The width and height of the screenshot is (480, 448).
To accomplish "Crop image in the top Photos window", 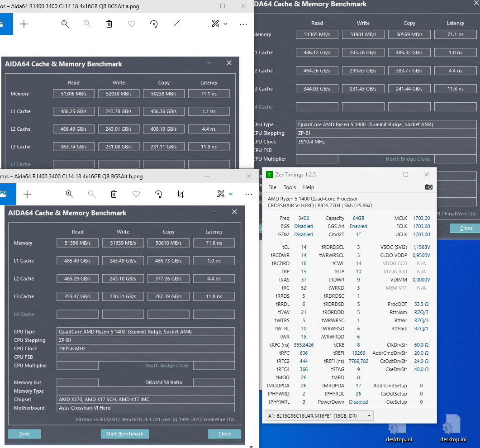I will (176, 24).
